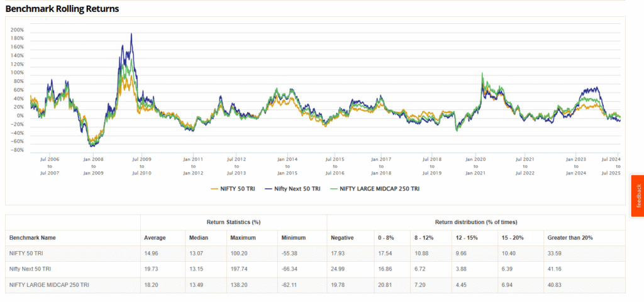Click maximum value 197.74
This screenshot has width=644, height=302.
tap(238, 269)
